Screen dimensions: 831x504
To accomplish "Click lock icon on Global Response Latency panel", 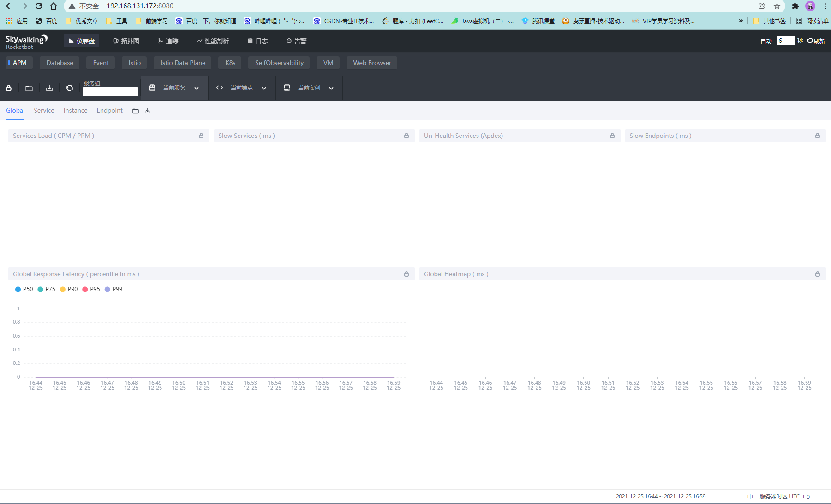I will pos(407,274).
